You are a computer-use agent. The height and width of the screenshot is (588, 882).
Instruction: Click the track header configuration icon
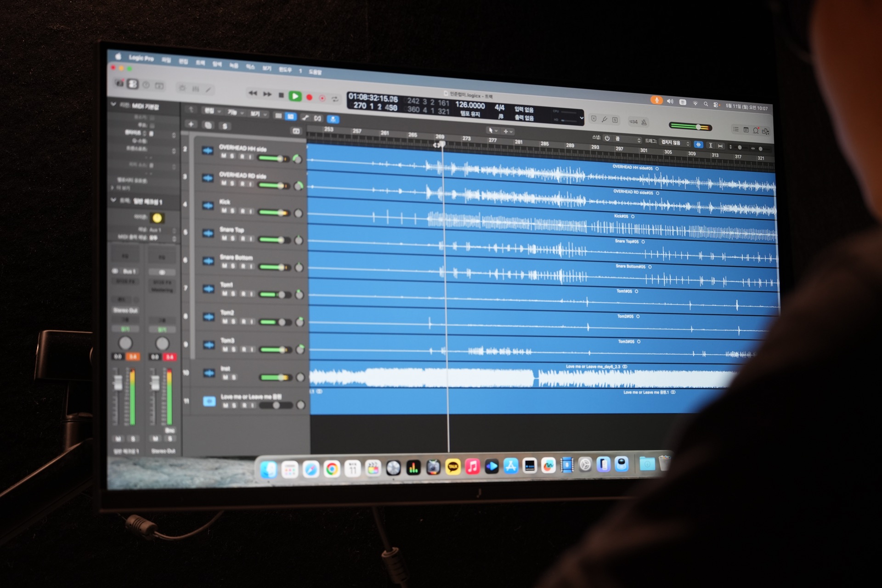click(296, 131)
